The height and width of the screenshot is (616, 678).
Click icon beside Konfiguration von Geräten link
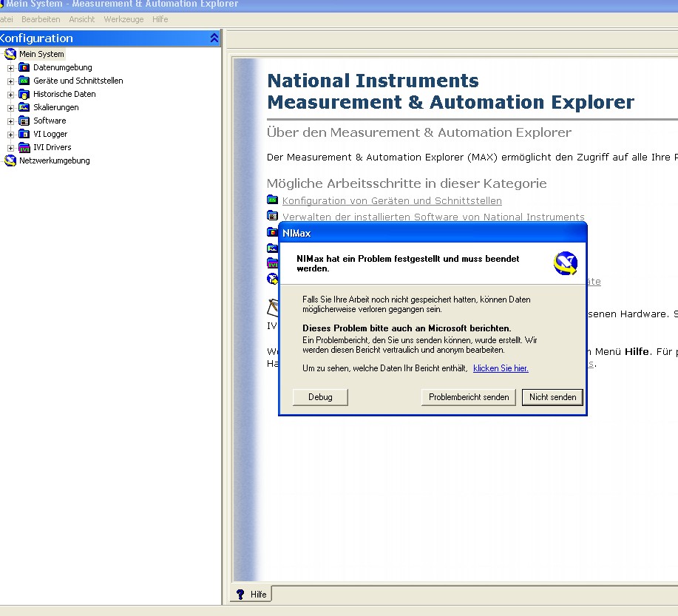(272, 200)
